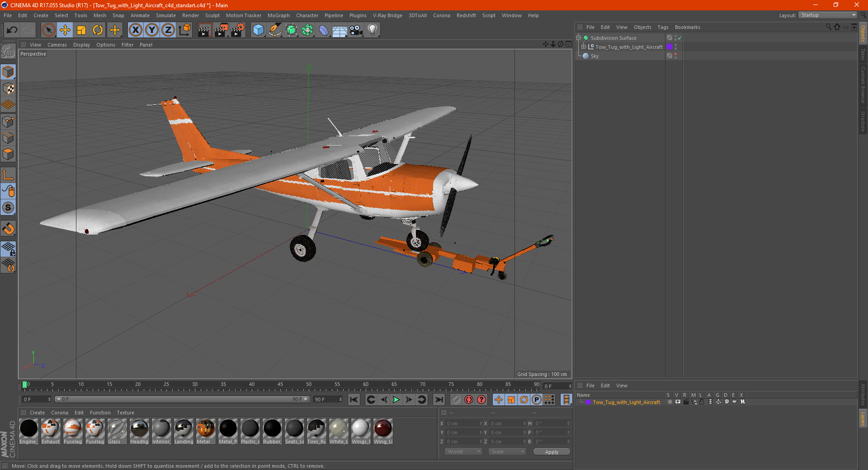The width and height of the screenshot is (868, 470).
Task: Switch to Model mode in left palette
Action: (x=8, y=72)
